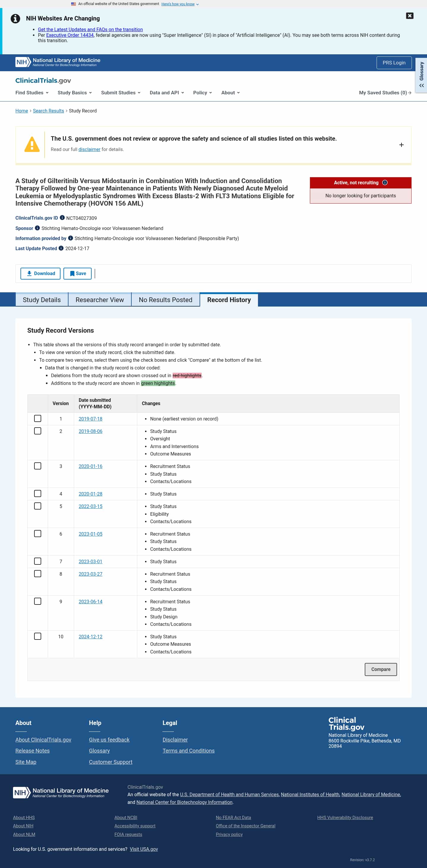Click the info icon next to ClinicalTrials.gov ID
Viewport: 427px width, 868px height.
(x=62, y=218)
